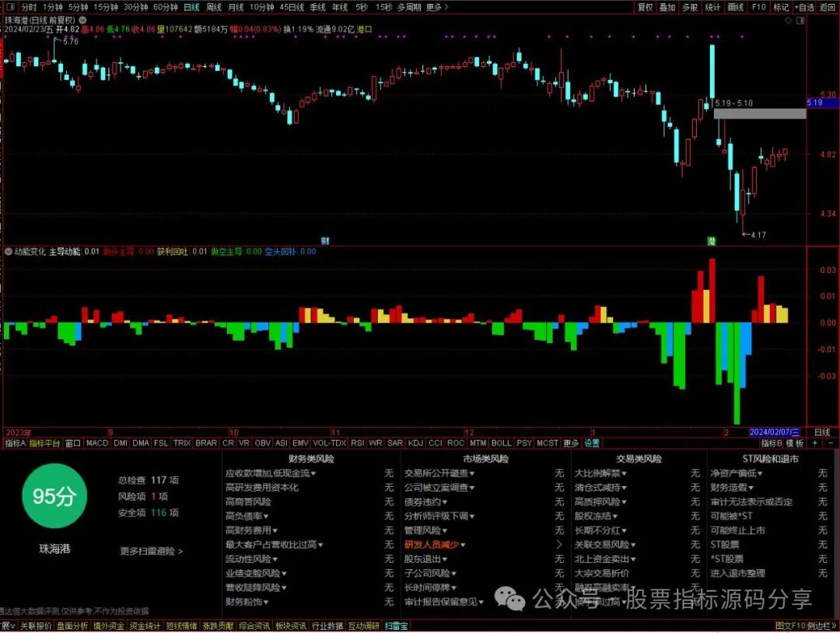This screenshot has width=840, height=633.
Task: Switch to 月线 monthly chart
Action: click(236, 7)
